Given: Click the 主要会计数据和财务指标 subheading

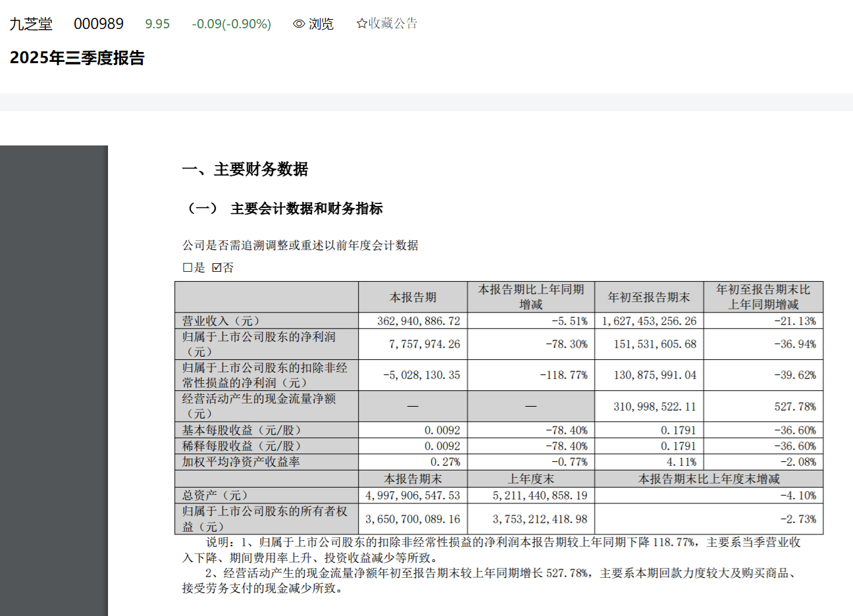Looking at the screenshot, I should (306, 209).
